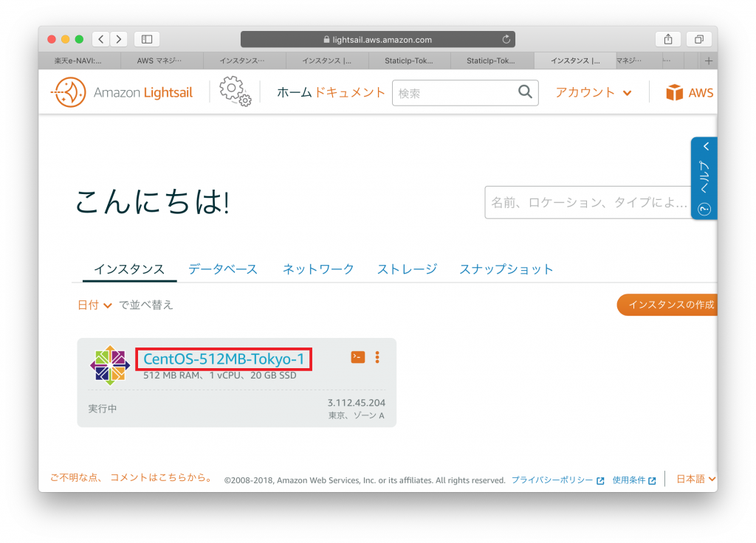756x543 pixels.
Task: Click the name/location filter input field
Action: (x=588, y=202)
